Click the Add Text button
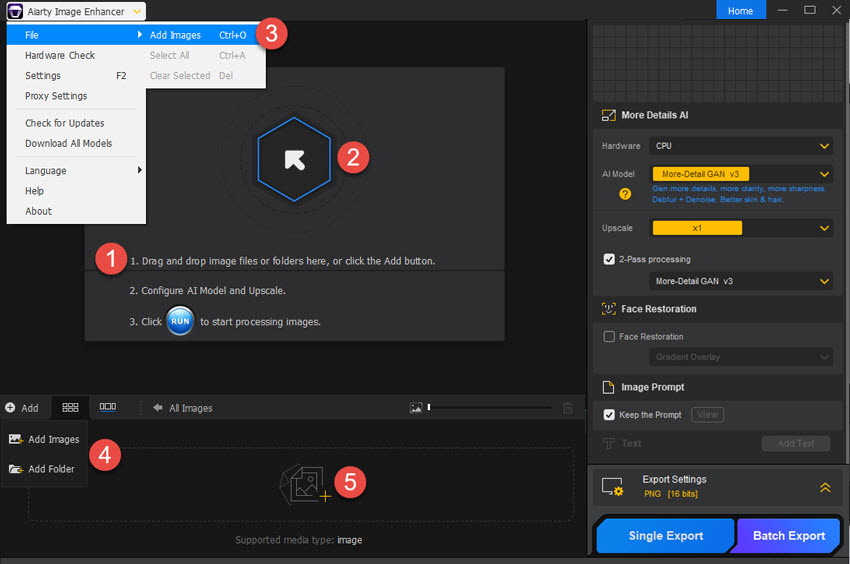 click(x=795, y=444)
